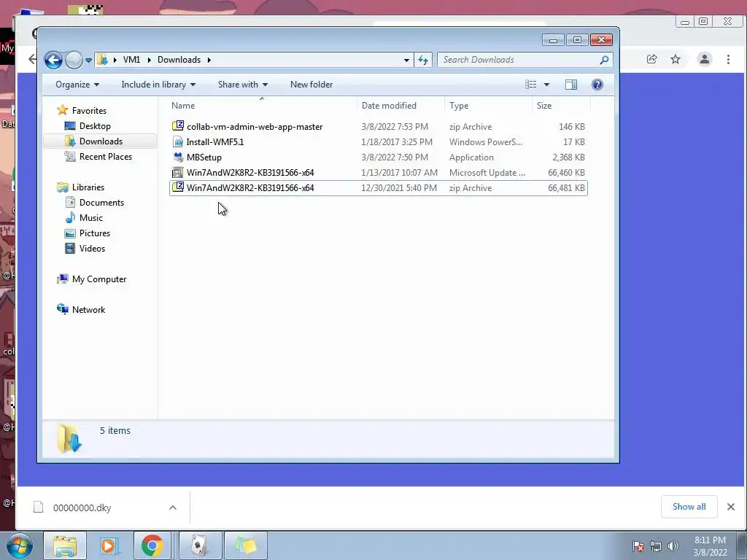Open the view options dropdown arrow
Image resolution: width=747 pixels, height=560 pixels.
546,85
